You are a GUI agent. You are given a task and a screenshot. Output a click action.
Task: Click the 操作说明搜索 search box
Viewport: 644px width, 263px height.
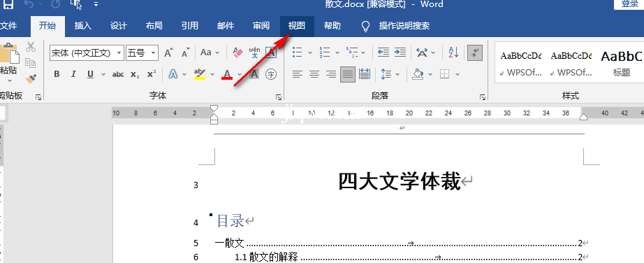pyautogui.click(x=404, y=27)
